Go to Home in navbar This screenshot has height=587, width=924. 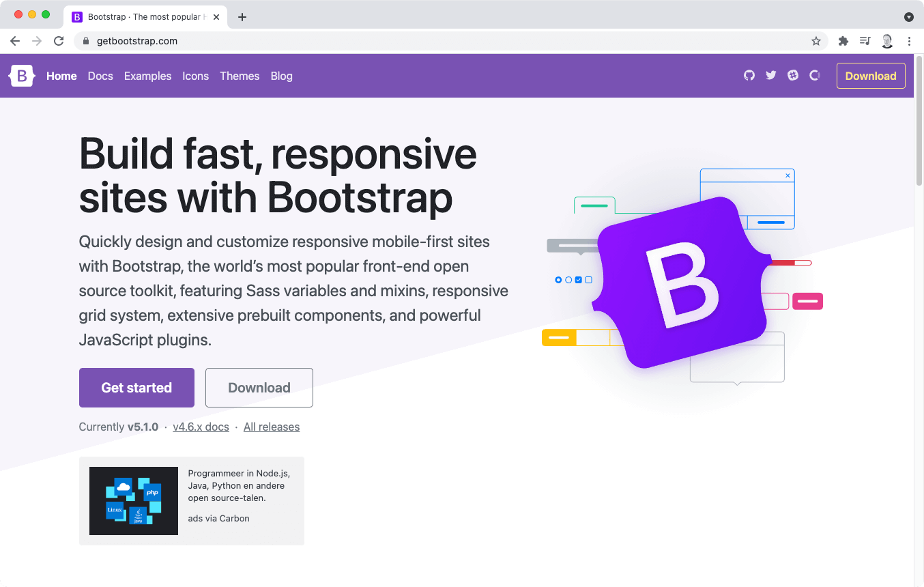(61, 76)
